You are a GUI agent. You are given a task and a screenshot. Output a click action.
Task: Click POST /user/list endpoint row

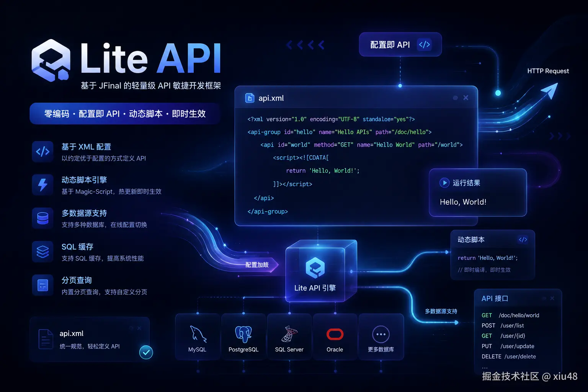coord(503,326)
